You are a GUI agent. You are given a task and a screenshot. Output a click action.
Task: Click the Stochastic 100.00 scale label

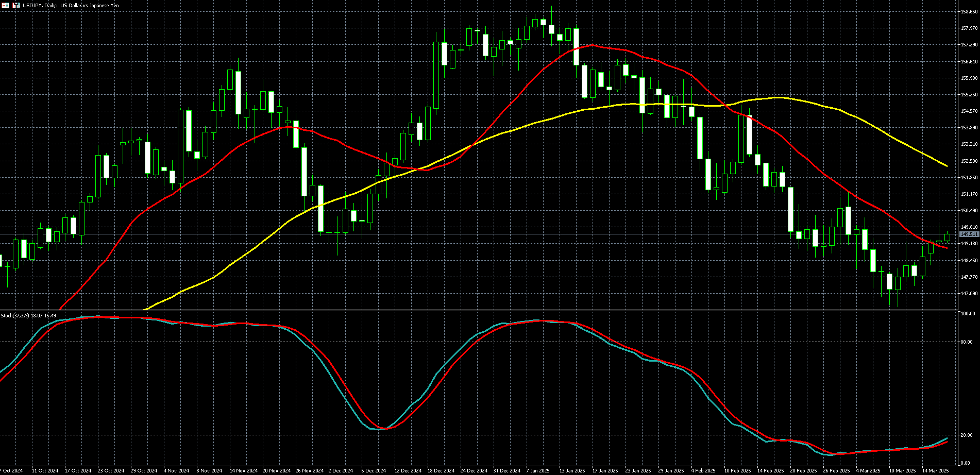pyautogui.click(x=968, y=314)
